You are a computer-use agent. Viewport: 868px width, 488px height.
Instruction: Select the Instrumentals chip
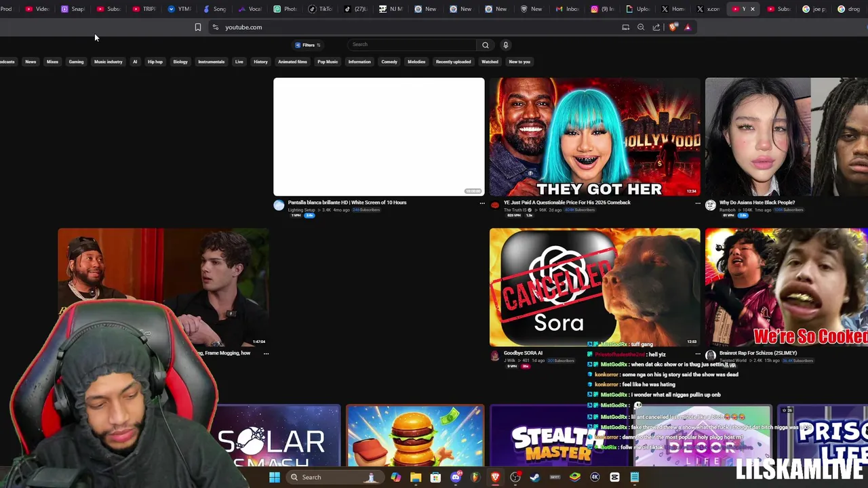point(211,62)
